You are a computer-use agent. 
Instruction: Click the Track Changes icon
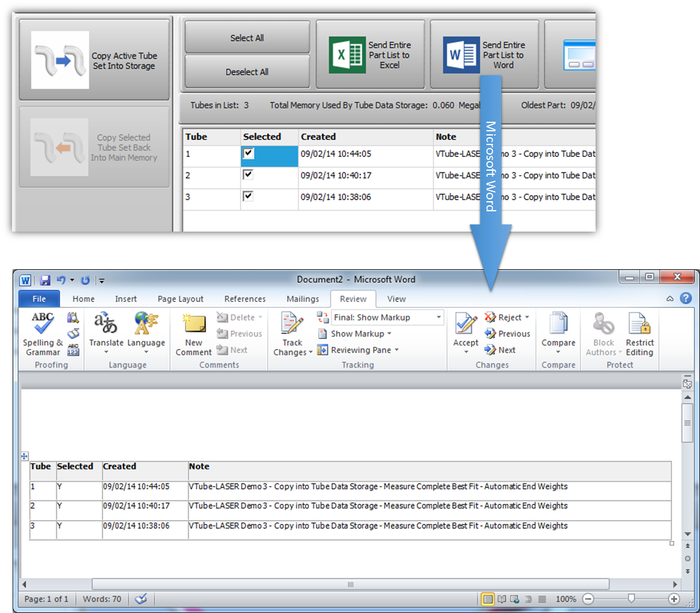292,325
